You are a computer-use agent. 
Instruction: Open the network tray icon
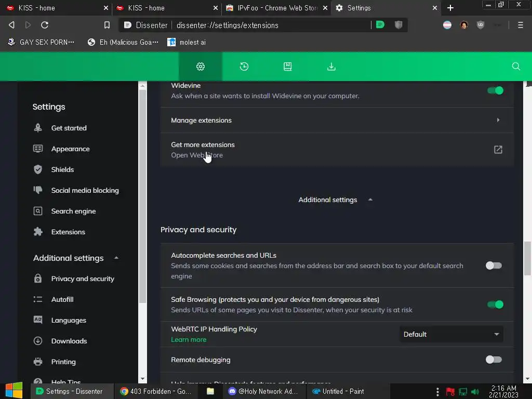click(x=463, y=392)
